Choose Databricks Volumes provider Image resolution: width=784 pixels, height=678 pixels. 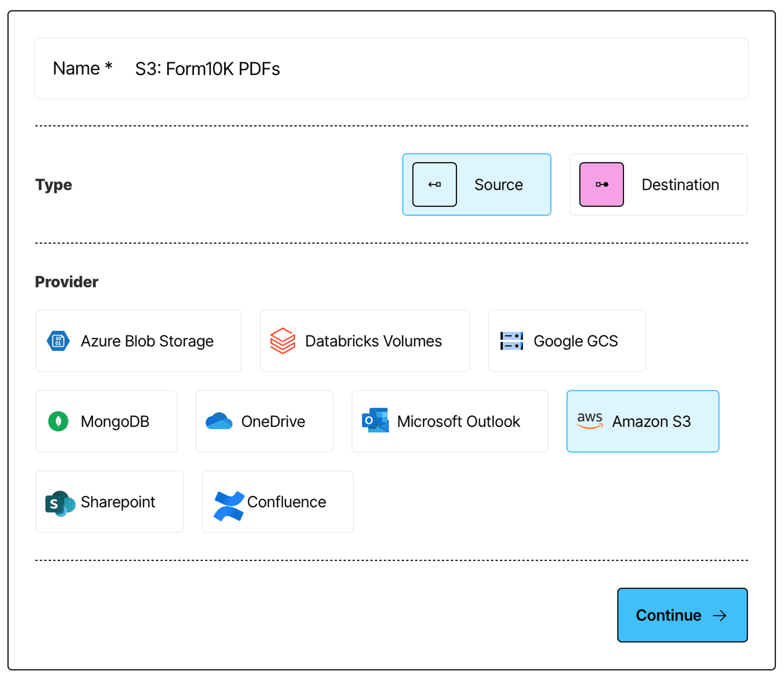pyautogui.click(x=365, y=341)
